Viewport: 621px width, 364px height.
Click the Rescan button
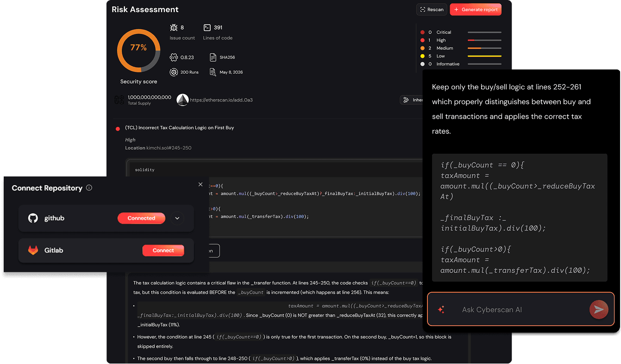coord(432,9)
